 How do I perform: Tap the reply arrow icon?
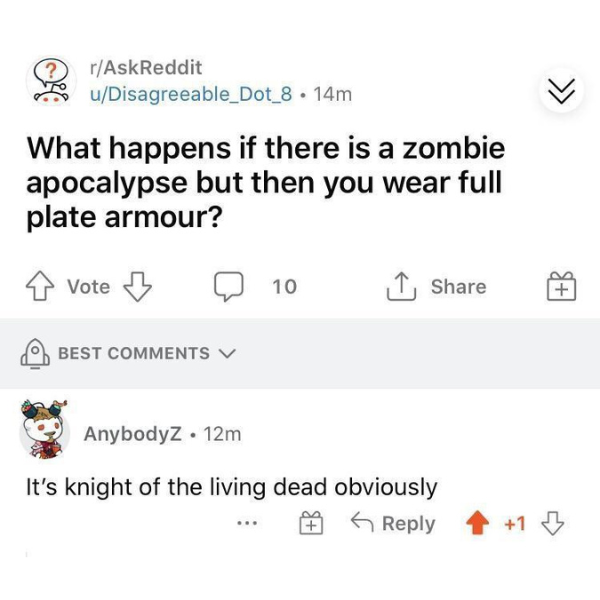[x=362, y=522]
